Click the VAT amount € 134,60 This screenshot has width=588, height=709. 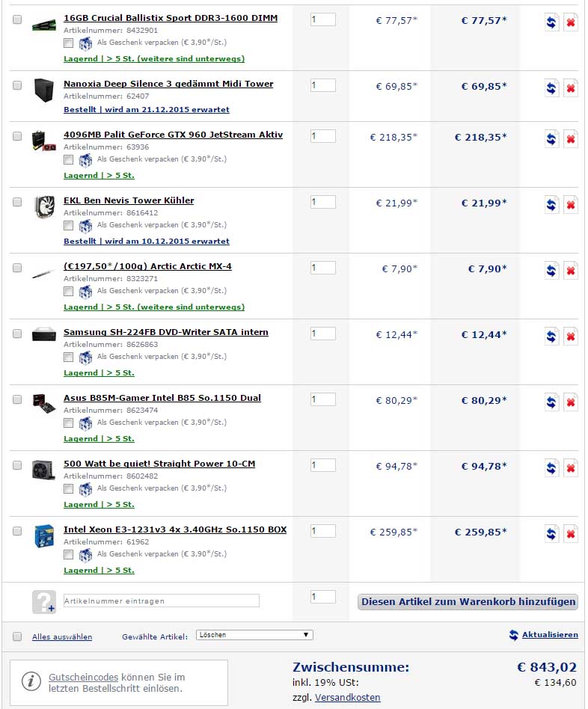pos(555,683)
